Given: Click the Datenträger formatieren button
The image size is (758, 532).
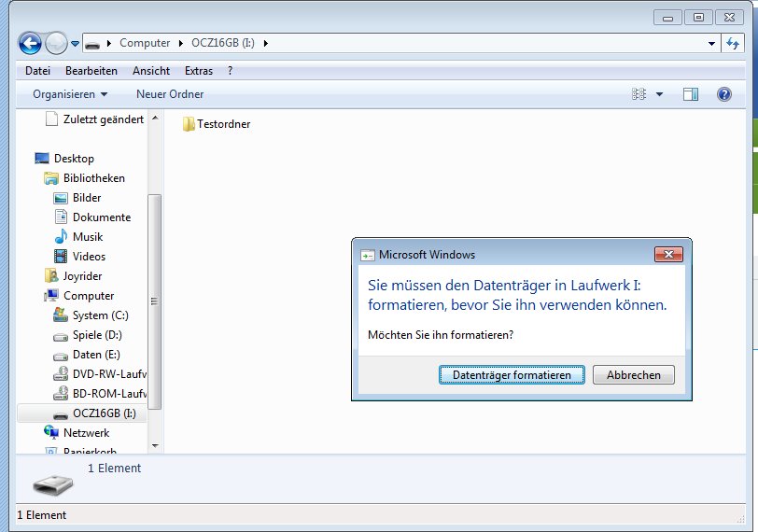Looking at the screenshot, I should (512, 375).
